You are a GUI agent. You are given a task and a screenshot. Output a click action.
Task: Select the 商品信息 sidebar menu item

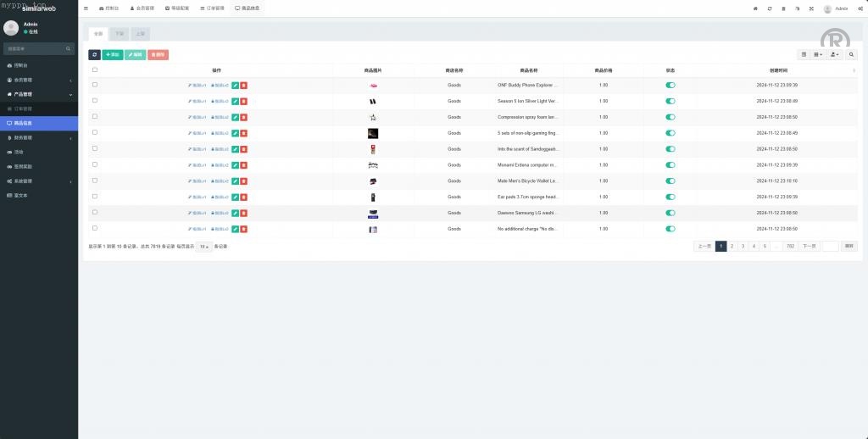(x=39, y=123)
